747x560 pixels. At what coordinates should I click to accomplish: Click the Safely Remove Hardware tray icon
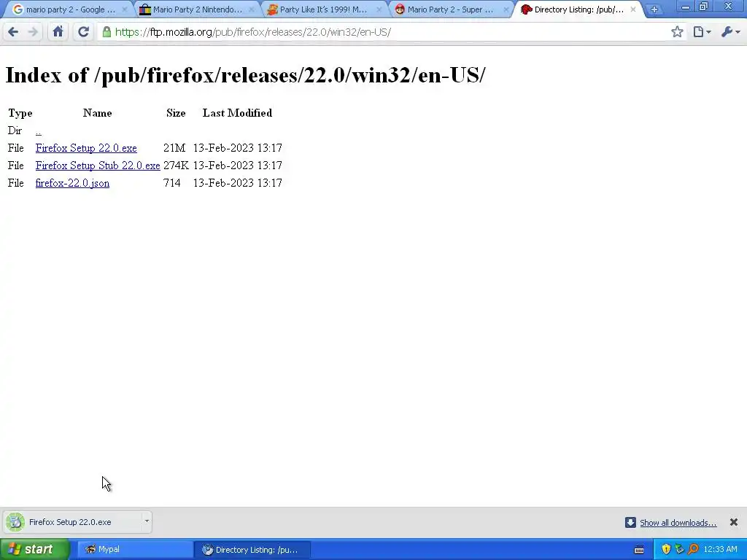[x=679, y=550]
